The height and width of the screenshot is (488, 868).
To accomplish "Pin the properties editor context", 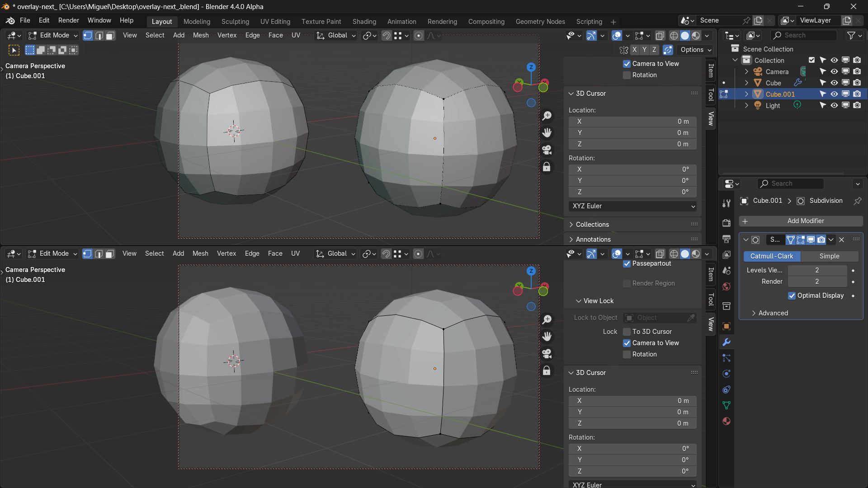I will coord(857,201).
